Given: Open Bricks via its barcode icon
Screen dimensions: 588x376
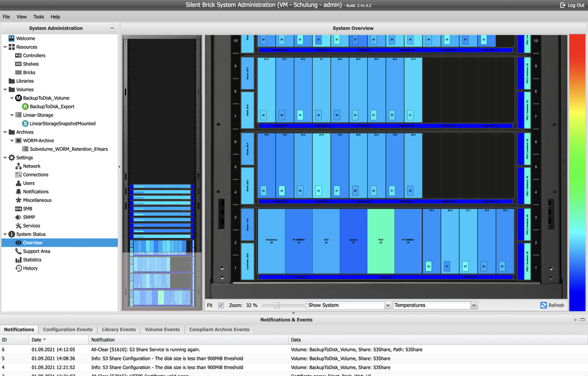Looking at the screenshot, I should 19,72.
